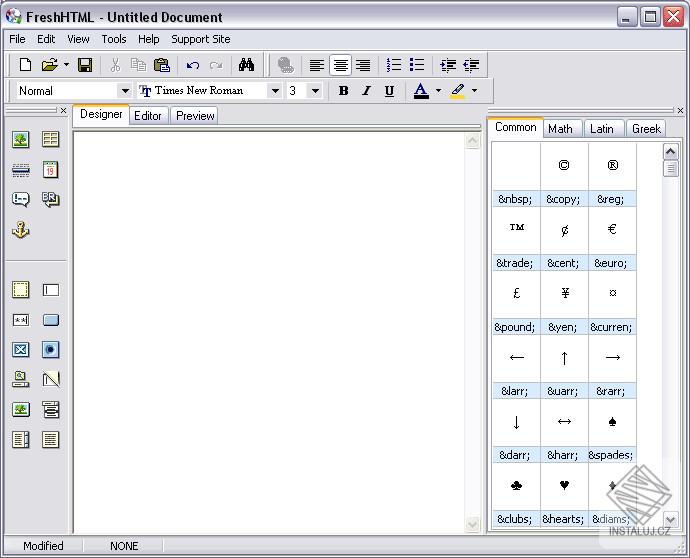Insert a password field

tap(21, 320)
